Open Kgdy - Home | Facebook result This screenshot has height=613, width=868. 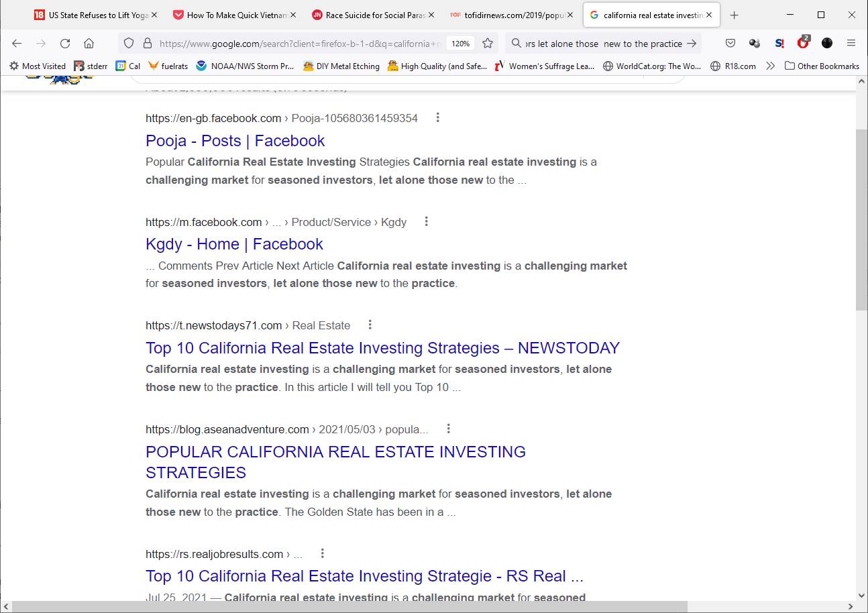(234, 244)
